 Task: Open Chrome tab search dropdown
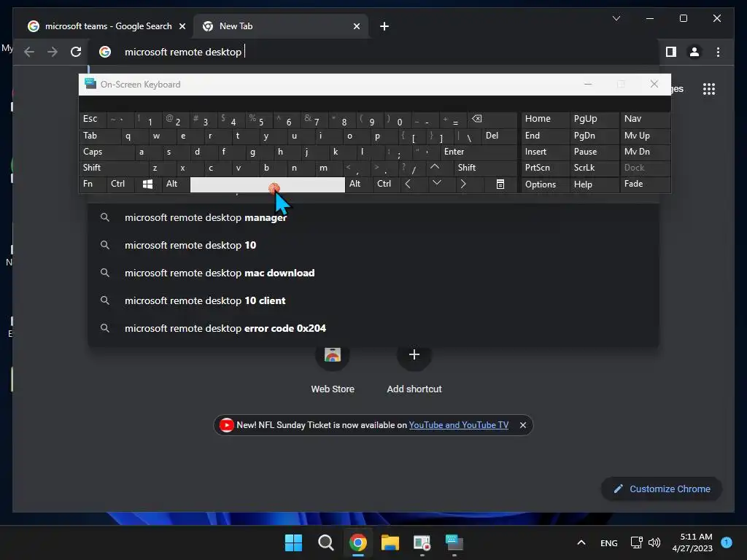click(616, 18)
